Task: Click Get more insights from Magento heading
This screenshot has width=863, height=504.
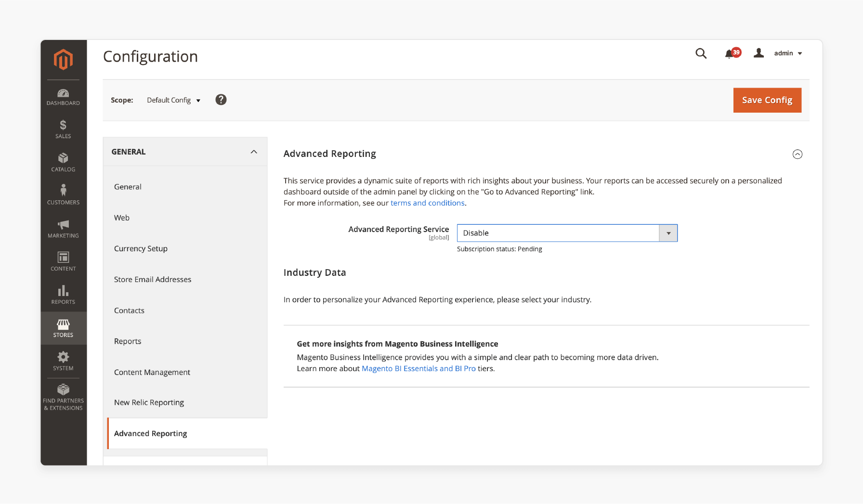Action: coord(397,344)
